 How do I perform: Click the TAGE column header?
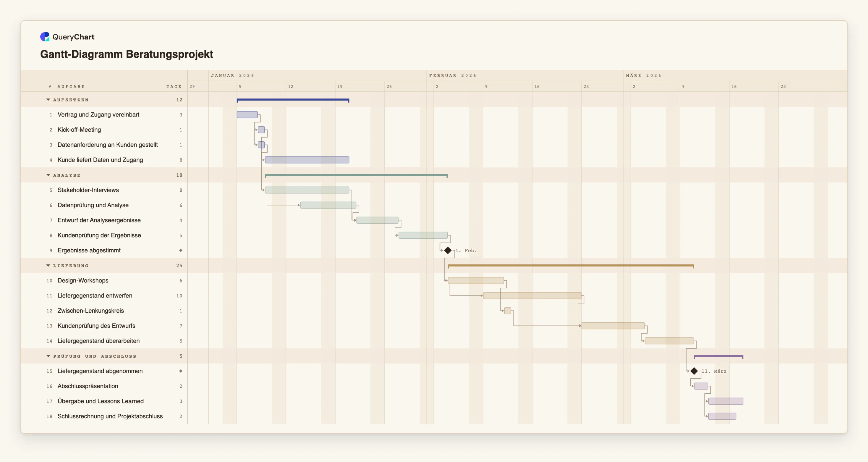(x=174, y=87)
